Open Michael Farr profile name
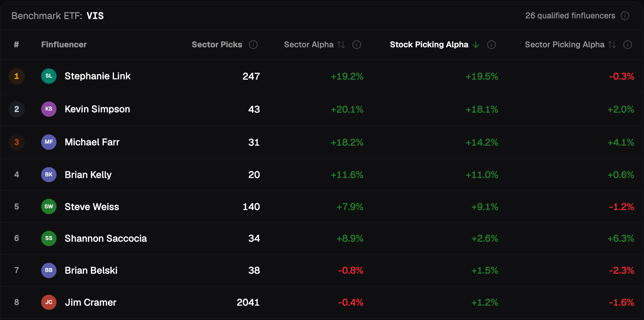 click(x=92, y=142)
